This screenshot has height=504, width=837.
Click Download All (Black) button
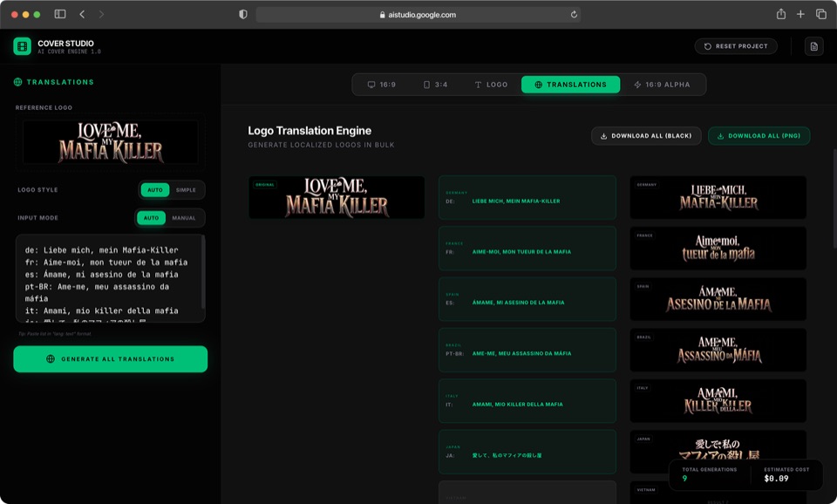tap(645, 136)
